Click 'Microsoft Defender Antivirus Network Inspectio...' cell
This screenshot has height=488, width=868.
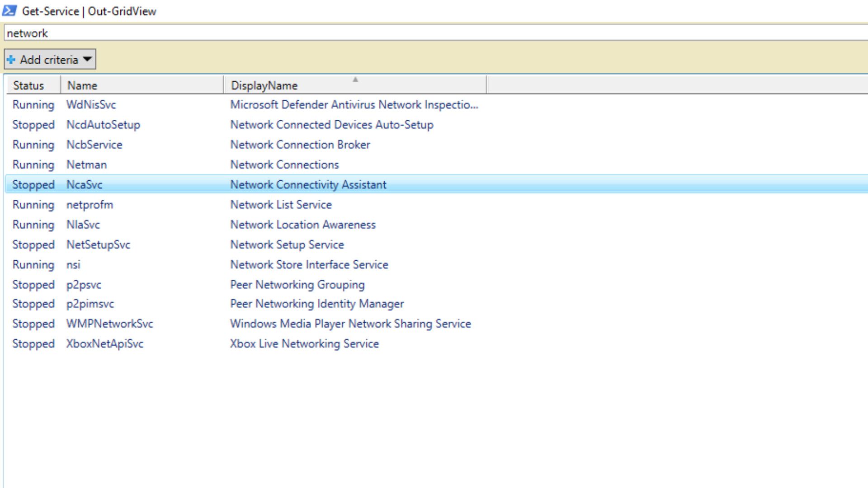[354, 104]
